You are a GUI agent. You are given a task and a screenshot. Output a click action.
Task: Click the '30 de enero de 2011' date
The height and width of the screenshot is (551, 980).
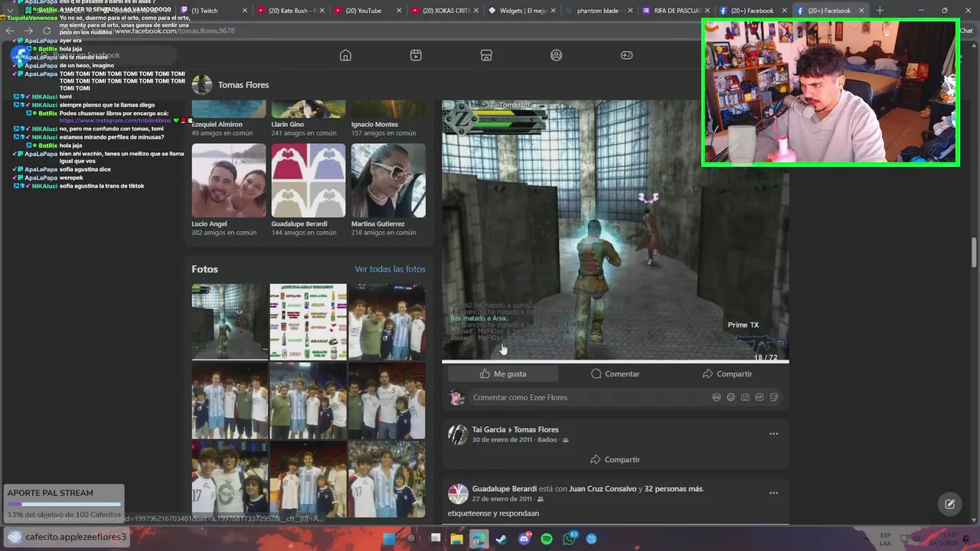(501, 440)
